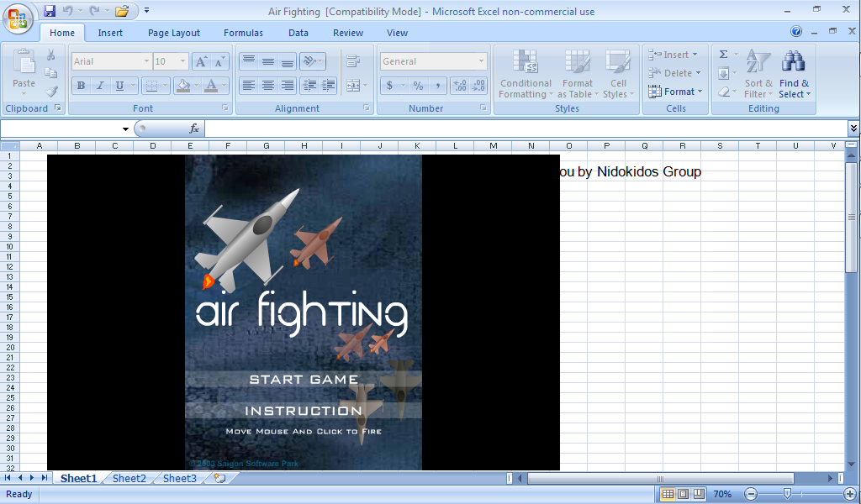Save workbook from Quick Access toolbar

[50, 10]
